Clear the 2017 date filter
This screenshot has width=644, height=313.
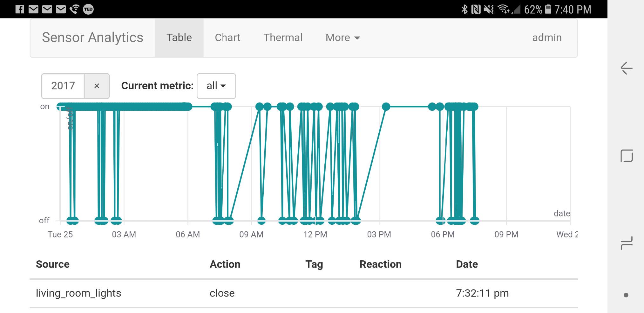(97, 86)
